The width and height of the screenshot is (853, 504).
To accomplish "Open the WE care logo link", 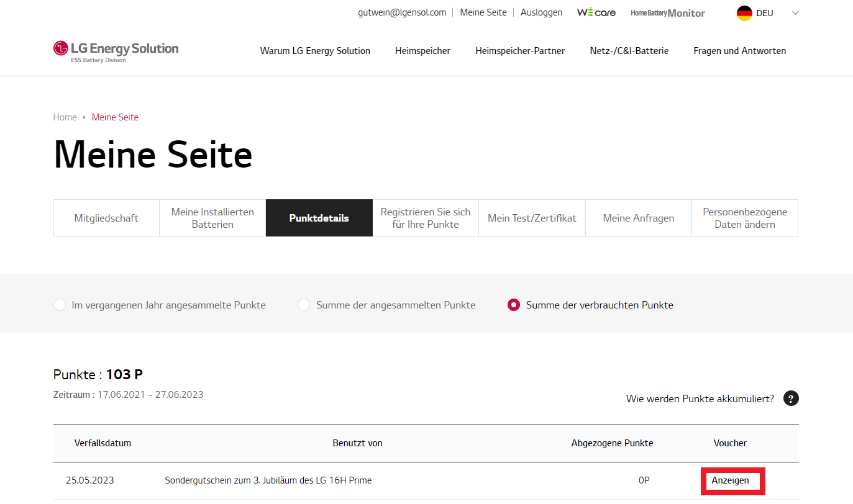I will pos(596,12).
